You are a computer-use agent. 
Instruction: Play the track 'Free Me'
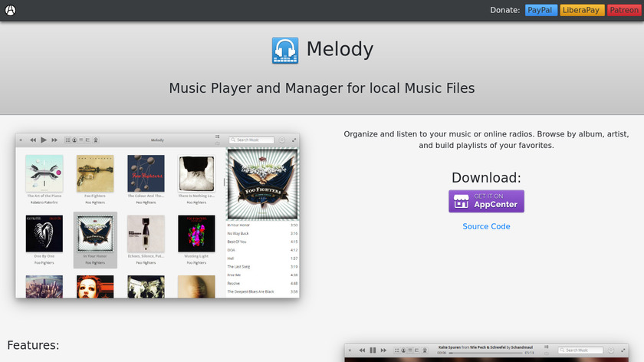(x=262, y=275)
